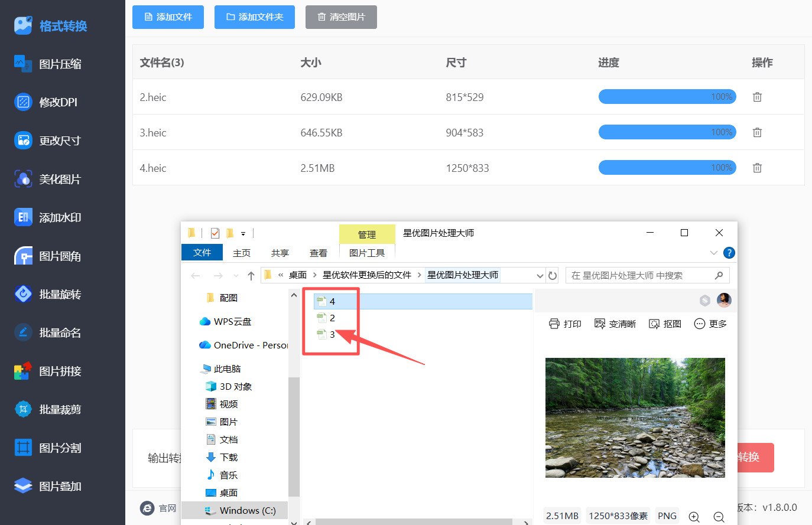Open the 官网 official website link
Screen dimensions: 812x525
click(x=158, y=508)
